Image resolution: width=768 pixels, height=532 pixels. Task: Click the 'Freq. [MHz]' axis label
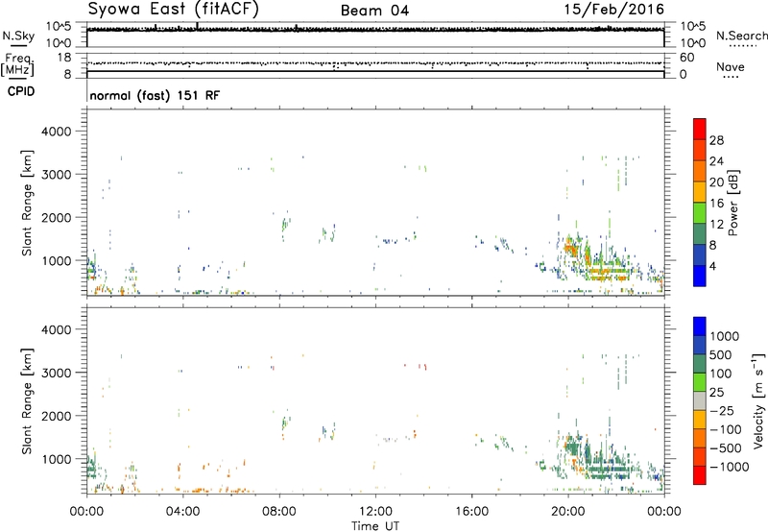(x=18, y=65)
